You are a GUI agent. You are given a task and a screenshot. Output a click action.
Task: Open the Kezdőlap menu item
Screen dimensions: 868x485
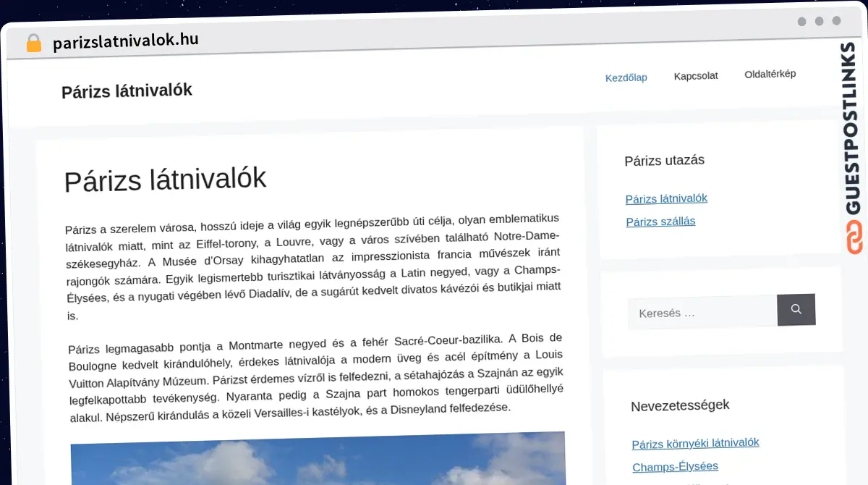626,77
